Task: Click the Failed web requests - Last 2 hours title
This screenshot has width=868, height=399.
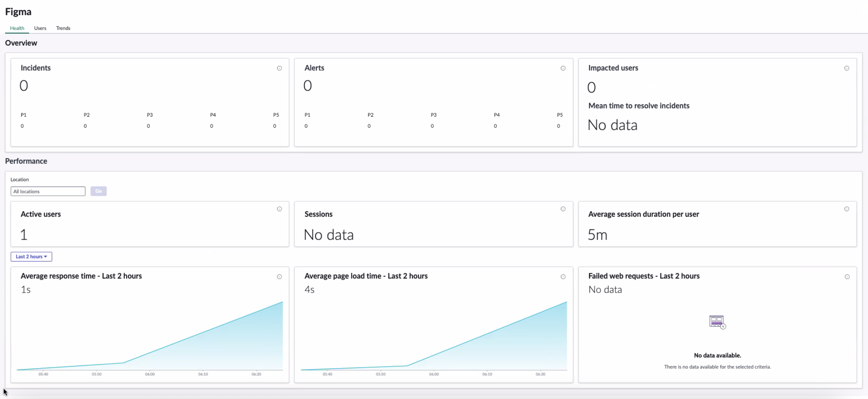Action: pos(644,276)
